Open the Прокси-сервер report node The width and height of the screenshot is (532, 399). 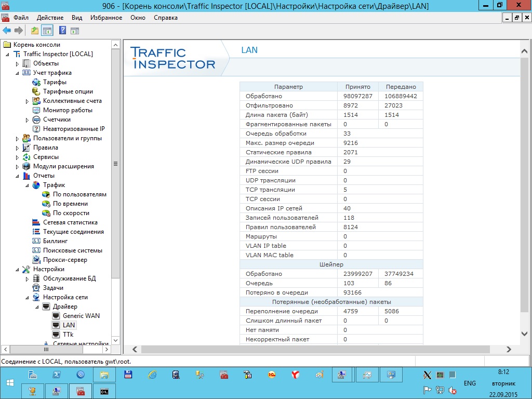[x=65, y=260]
